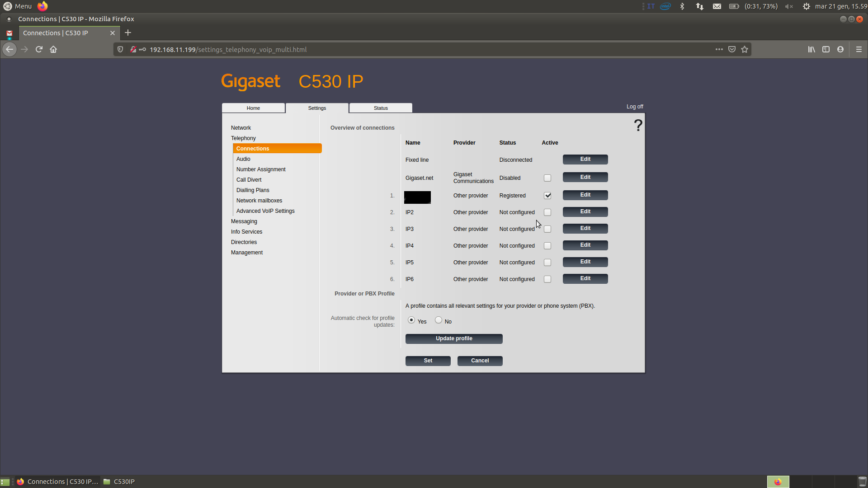Edit the Gigaset.net connection
Image resolution: width=868 pixels, height=488 pixels.
[x=585, y=177]
